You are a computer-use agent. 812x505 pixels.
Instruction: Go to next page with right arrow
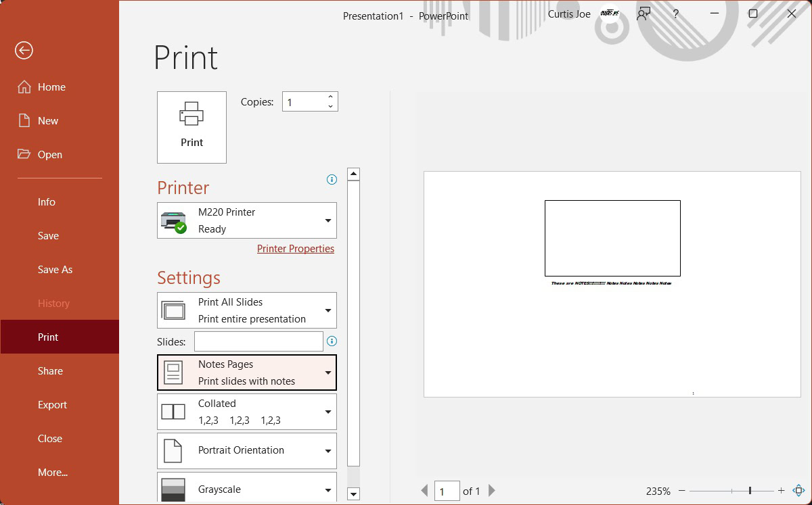click(492, 491)
